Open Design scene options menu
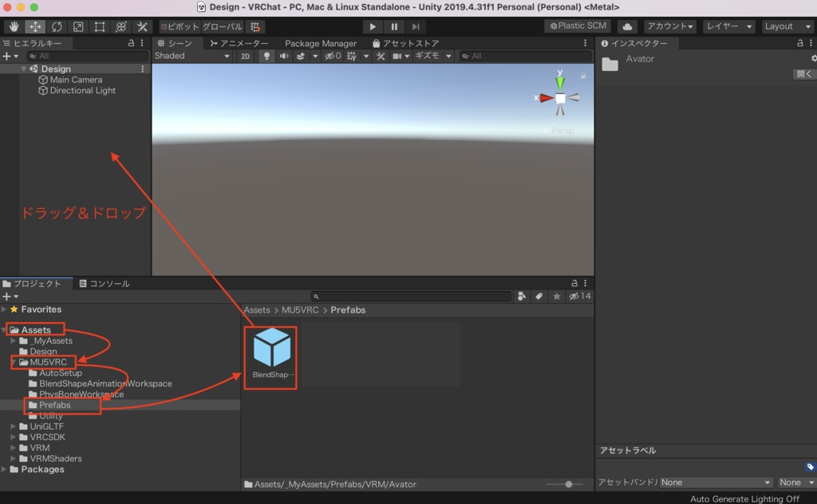This screenshot has height=504, width=817. point(142,69)
